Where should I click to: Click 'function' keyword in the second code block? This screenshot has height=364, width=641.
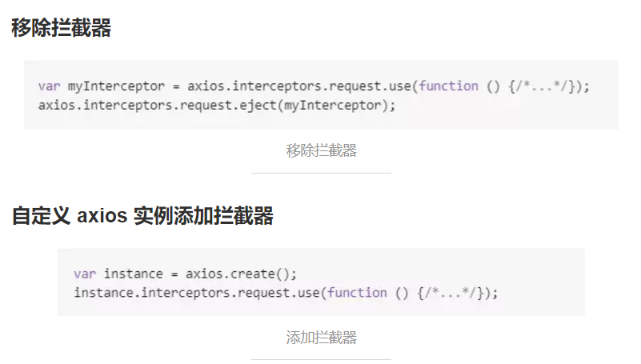[x=357, y=293]
